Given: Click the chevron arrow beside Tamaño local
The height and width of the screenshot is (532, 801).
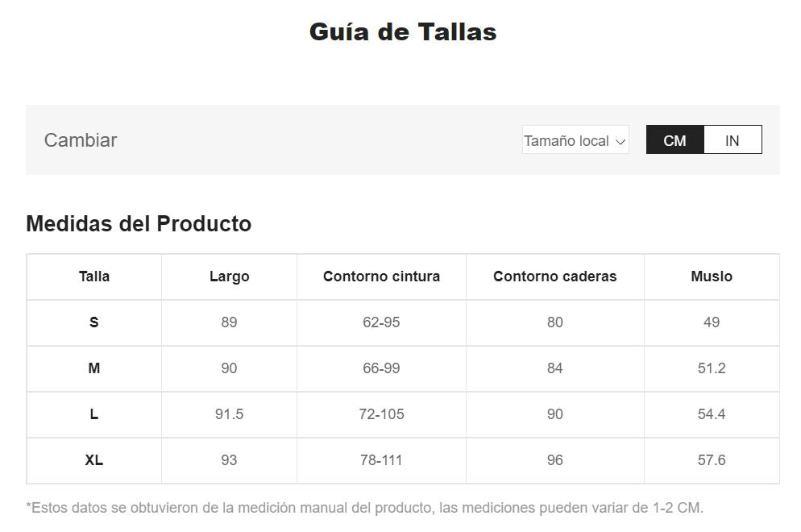Looking at the screenshot, I should pyautogui.click(x=620, y=142).
